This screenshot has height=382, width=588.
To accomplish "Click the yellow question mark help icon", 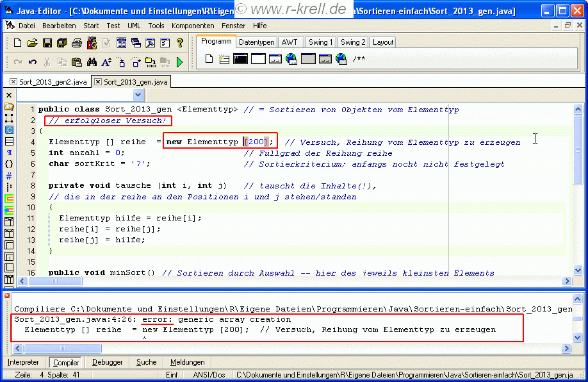I will coord(180,43).
